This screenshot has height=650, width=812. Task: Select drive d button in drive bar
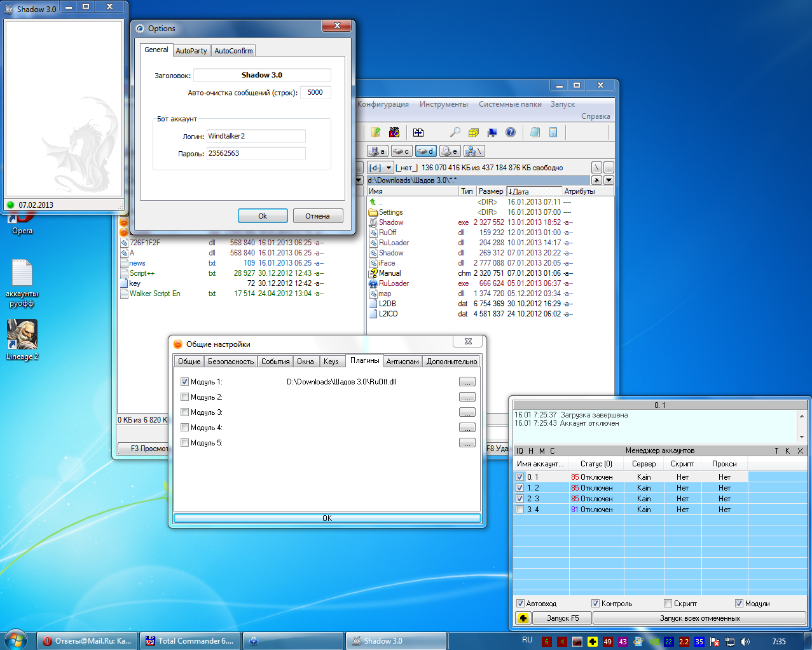coord(425,151)
